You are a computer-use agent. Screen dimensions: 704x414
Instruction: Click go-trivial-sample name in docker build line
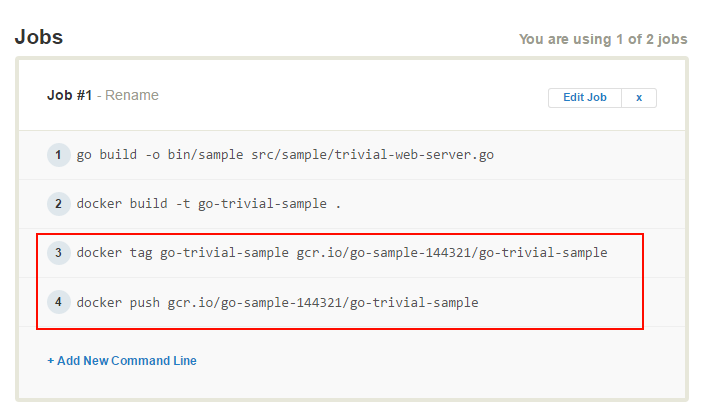(262, 204)
